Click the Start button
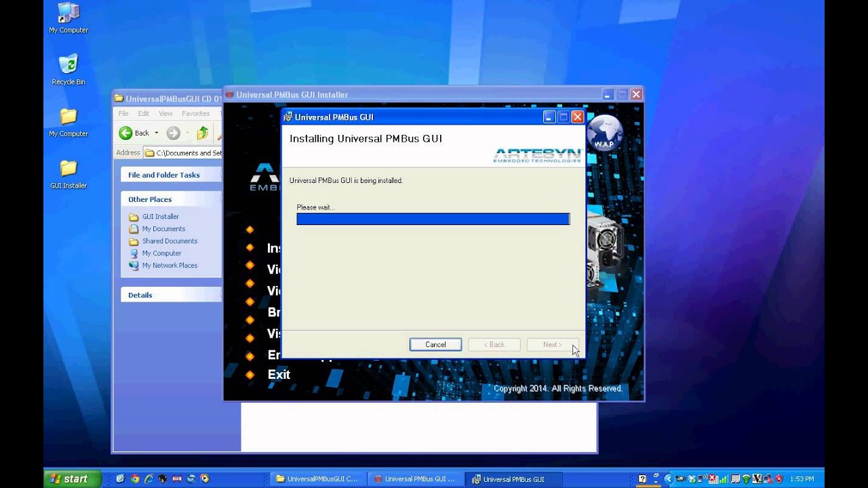 (73, 479)
